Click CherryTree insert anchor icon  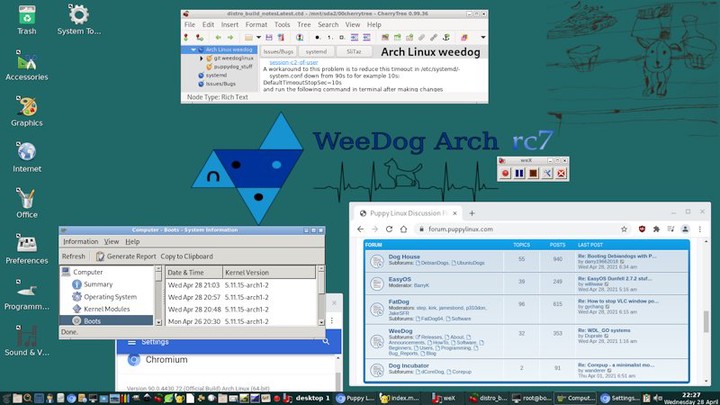pos(445,37)
